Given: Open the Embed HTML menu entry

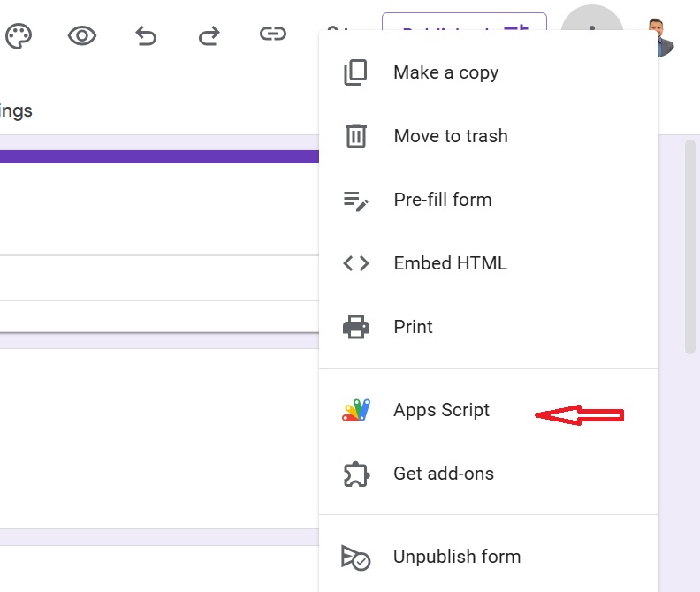Looking at the screenshot, I should coord(450,263).
